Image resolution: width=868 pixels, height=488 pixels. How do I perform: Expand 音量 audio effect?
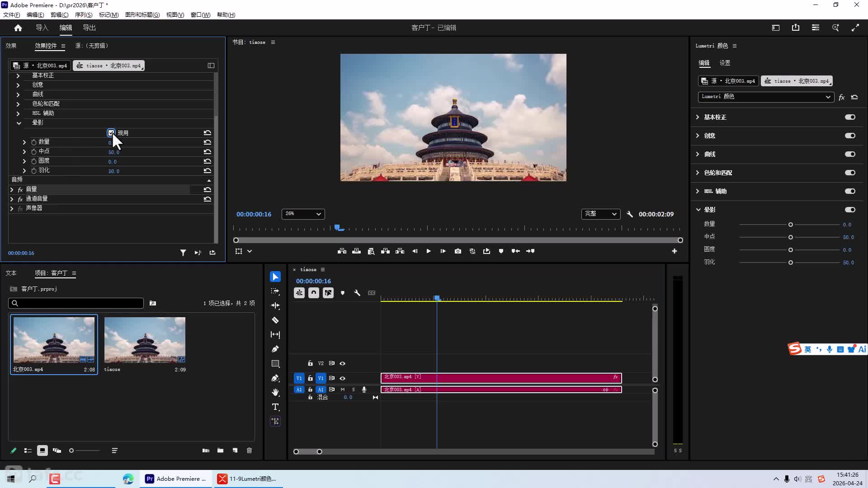pyautogui.click(x=12, y=189)
